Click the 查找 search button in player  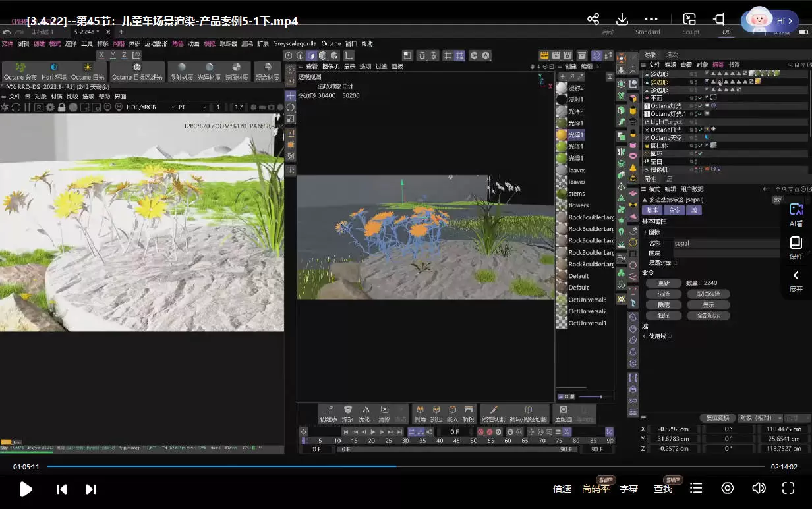663,489
